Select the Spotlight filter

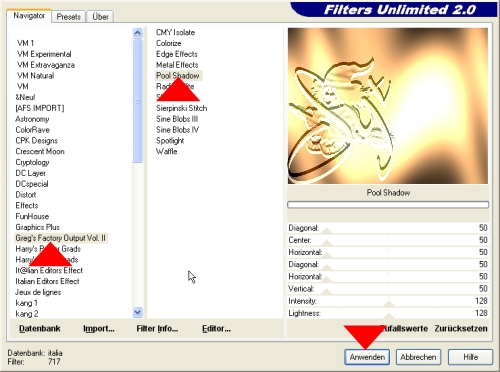[x=170, y=141]
